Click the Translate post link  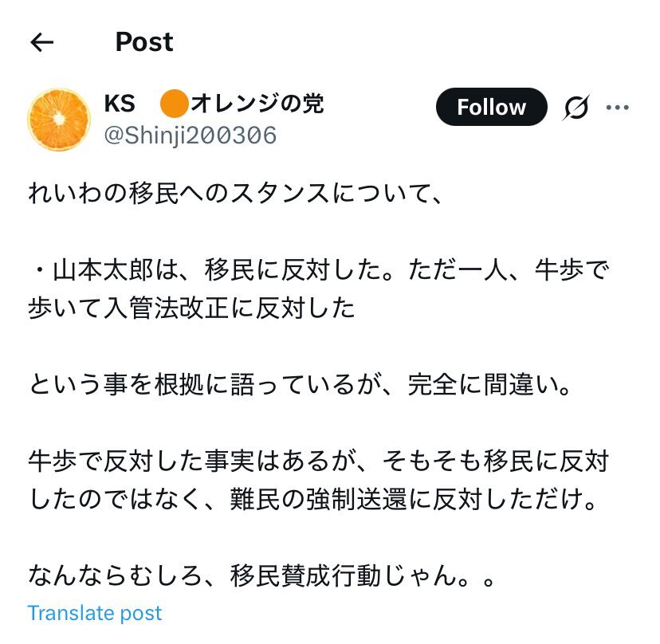pyautogui.click(x=95, y=613)
